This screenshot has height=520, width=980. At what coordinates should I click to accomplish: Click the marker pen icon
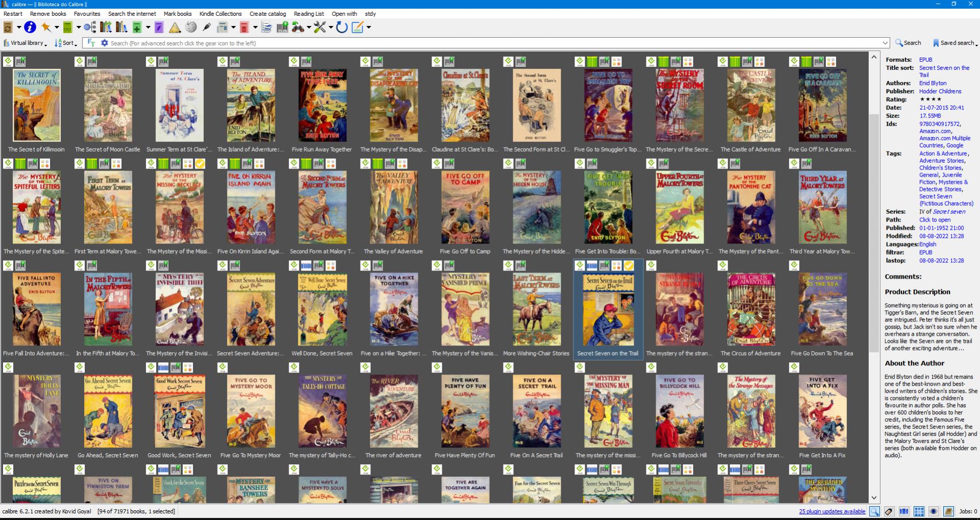point(207,27)
